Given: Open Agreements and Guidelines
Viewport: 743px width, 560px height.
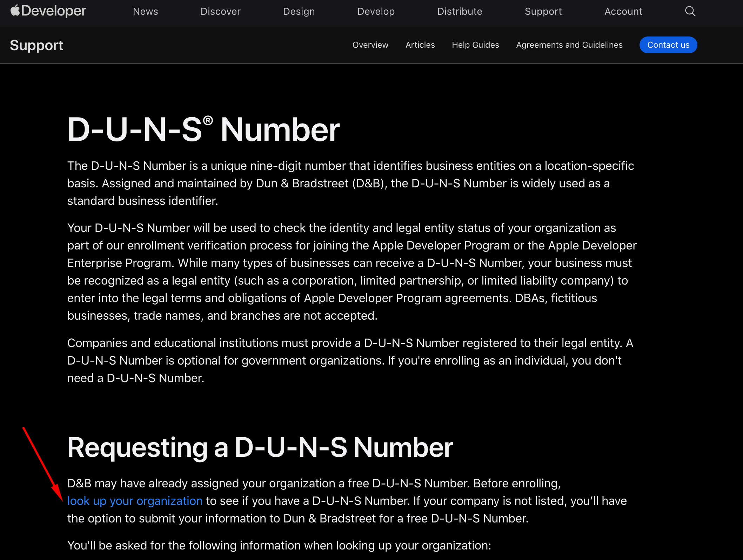Looking at the screenshot, I should 569,45.
